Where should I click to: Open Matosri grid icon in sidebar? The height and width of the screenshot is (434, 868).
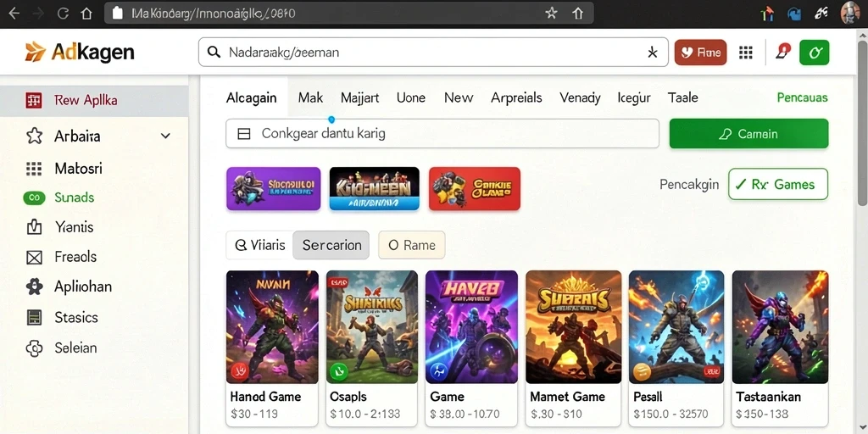click(34, 169)
